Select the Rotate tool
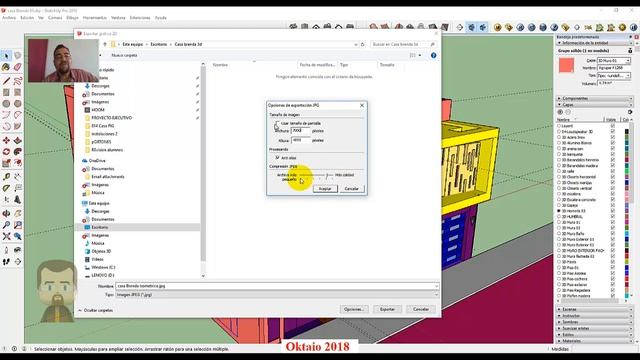Image resolution: width=640 pixels, height=360 pixels. point(6,152)
